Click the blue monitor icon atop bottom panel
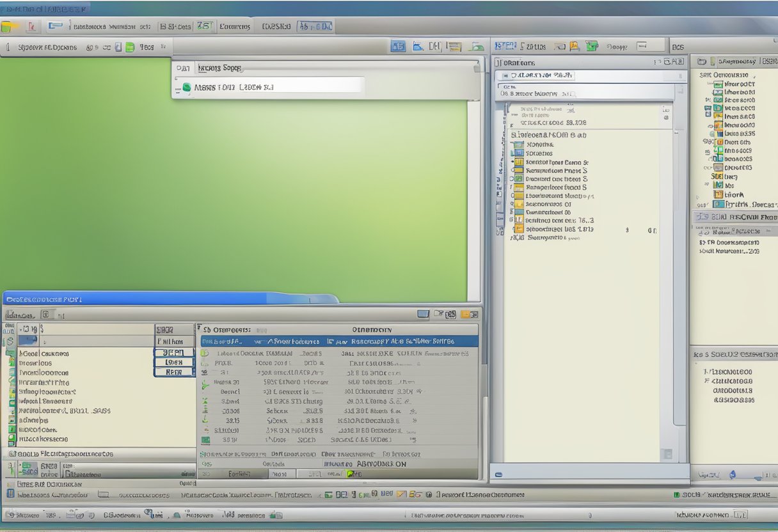778x532 pixels. [x=422, y=314]
